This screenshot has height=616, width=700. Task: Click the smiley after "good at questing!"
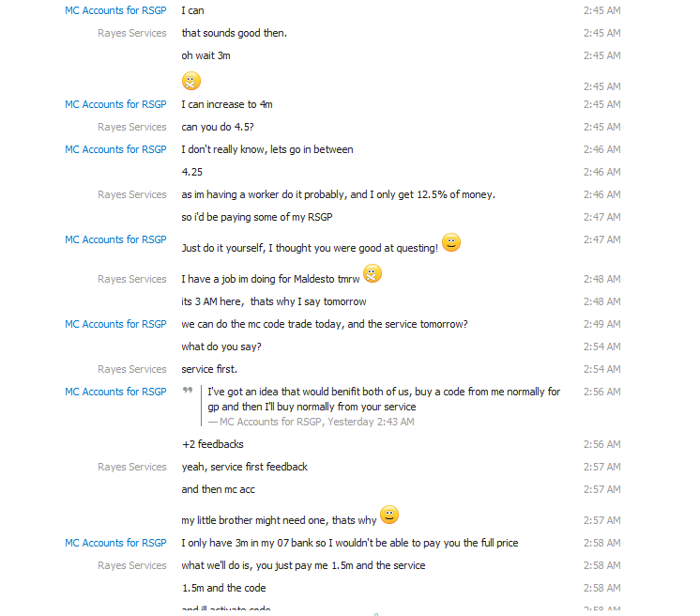point(451,243)
